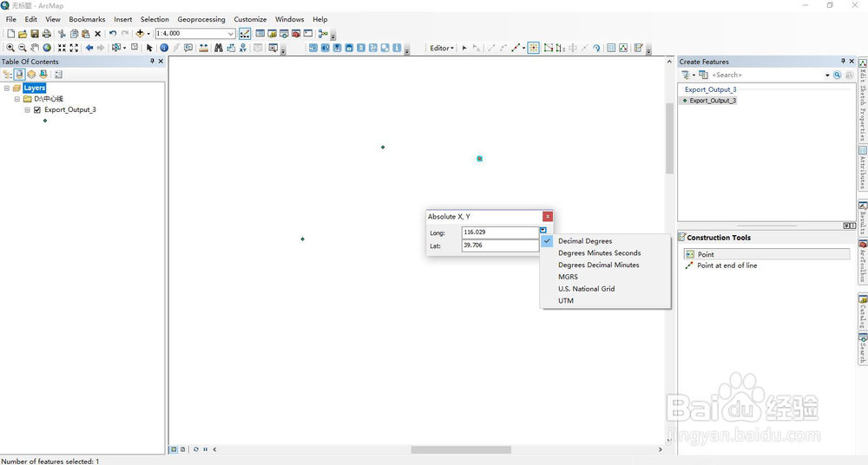Collapse the D:\中心线 folder node
Viewport: 868px width, 465px height.
pos(17,99)
